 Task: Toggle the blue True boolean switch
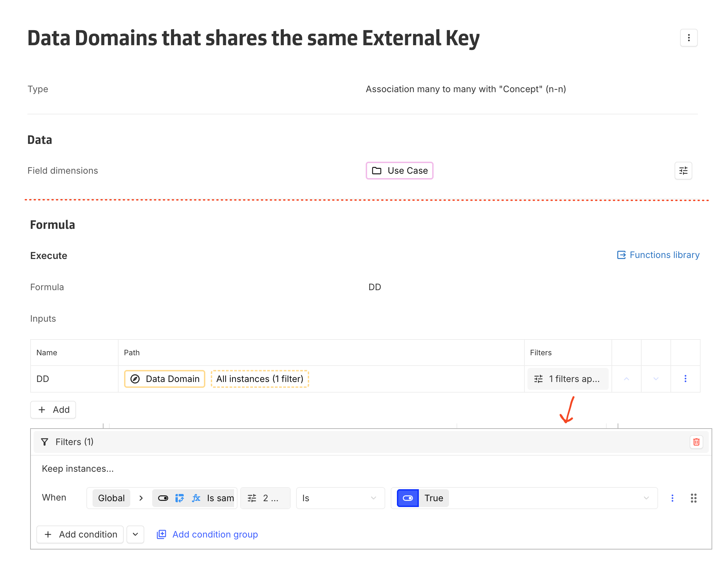coord(408,498)
